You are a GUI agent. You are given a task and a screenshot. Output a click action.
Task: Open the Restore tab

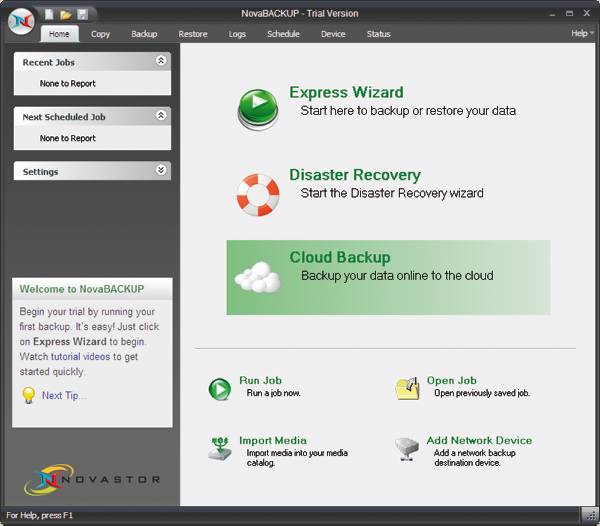(x=193, y=34)
